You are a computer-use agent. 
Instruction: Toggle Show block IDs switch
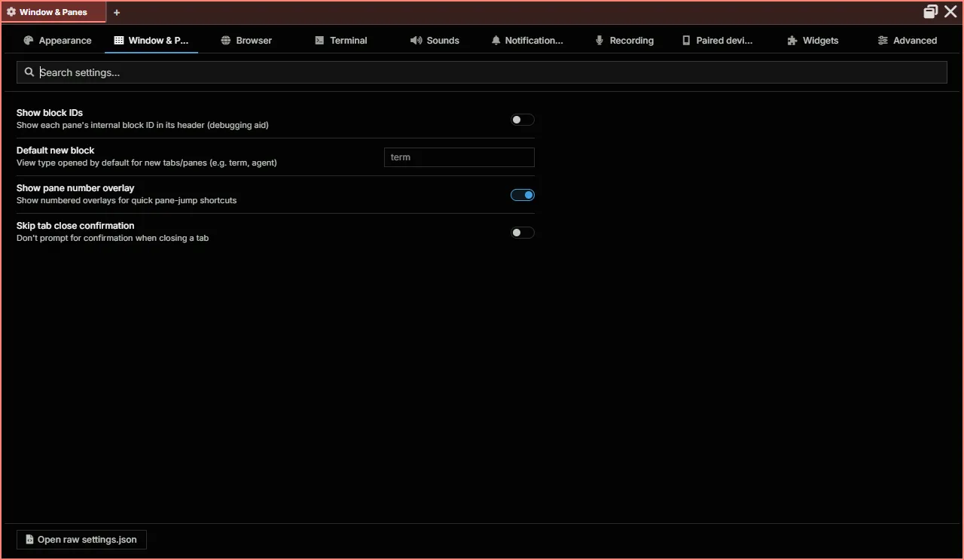coord(523,120)
